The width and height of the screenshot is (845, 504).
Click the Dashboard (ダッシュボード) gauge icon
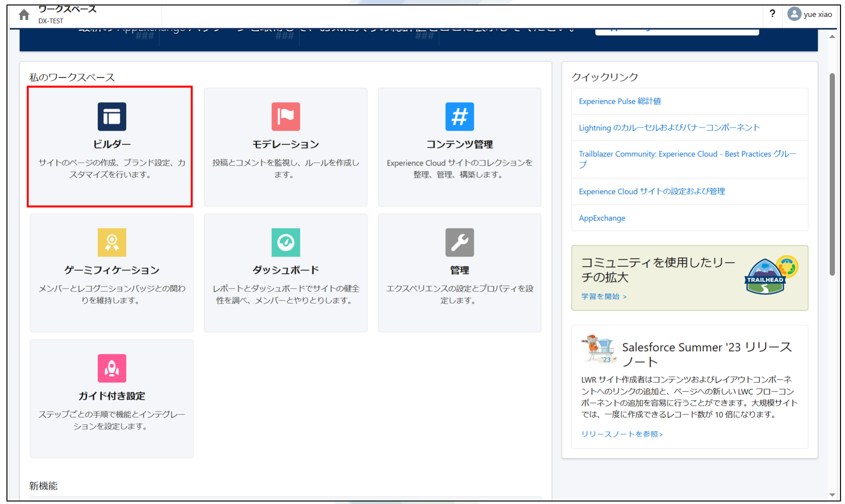coord(286,242)
